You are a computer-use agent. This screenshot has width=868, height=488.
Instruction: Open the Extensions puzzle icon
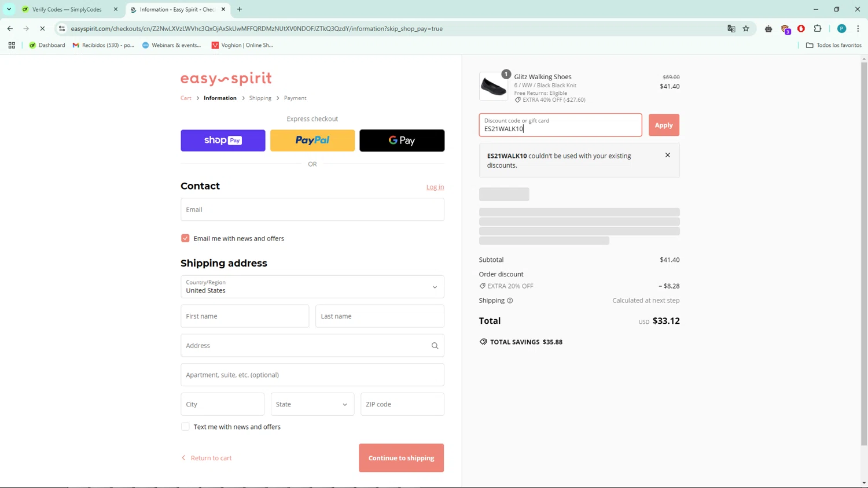818,28
